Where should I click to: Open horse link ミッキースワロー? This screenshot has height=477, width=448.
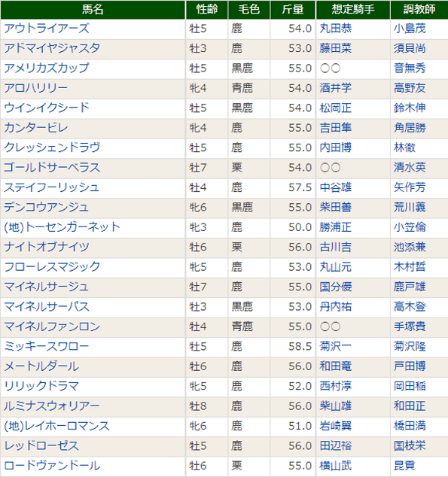(x=47, y=347)
